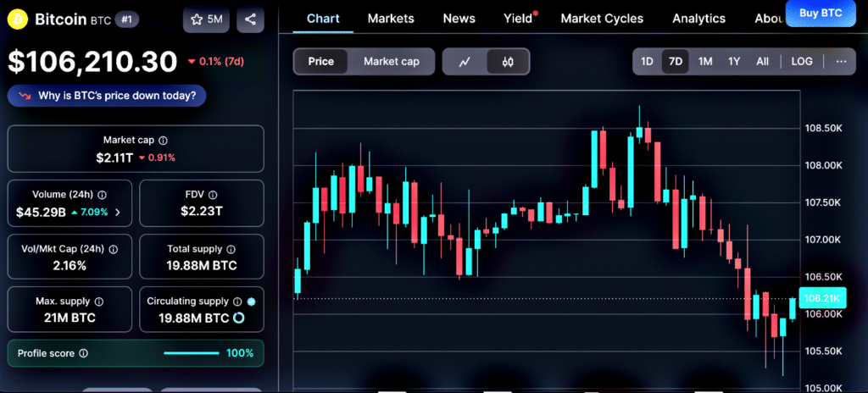Screen dimensions: 868x393
Task: Click the share icon button
Action: (x=250, y=19)
